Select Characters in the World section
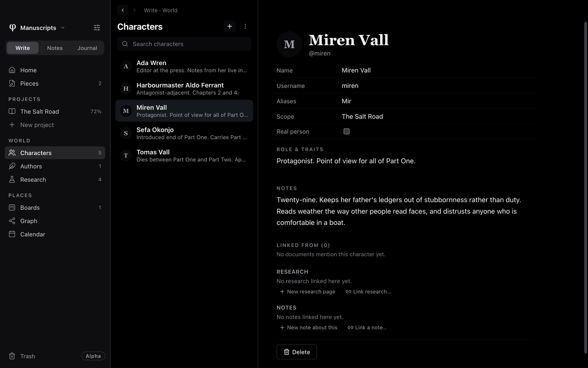This screenshot has height=368, width=588. (55, 153)
